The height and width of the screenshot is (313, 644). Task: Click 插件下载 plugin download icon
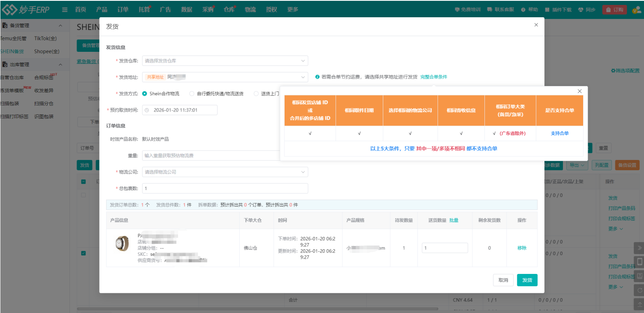tap(547, 10)
